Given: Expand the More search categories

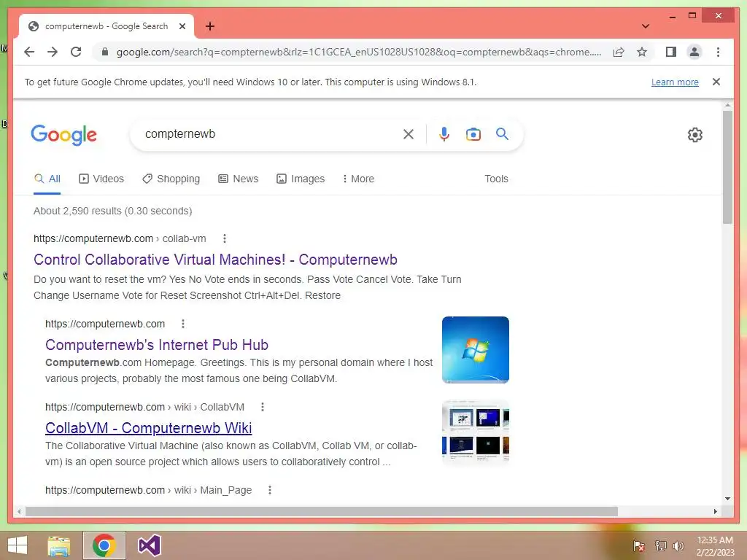Looking at the screenshot, I should [358, 179].
